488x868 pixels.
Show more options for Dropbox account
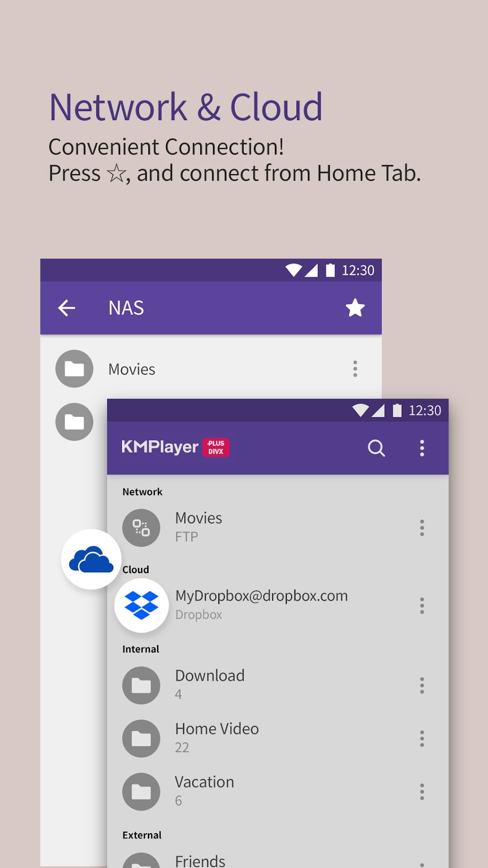(x=422, y=606)
